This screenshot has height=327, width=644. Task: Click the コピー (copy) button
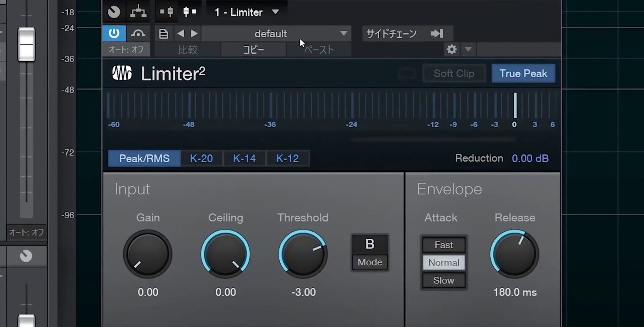click(x=253, y=50)
